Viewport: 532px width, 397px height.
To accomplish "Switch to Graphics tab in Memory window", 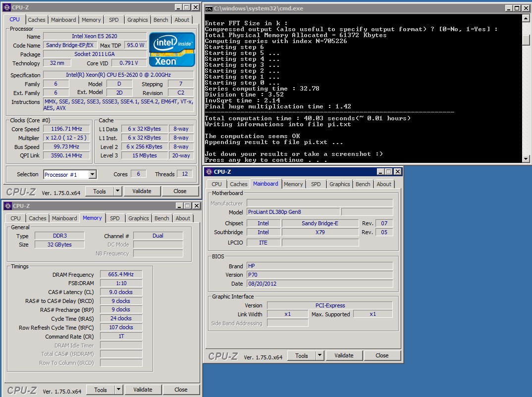I will (138, 218).
